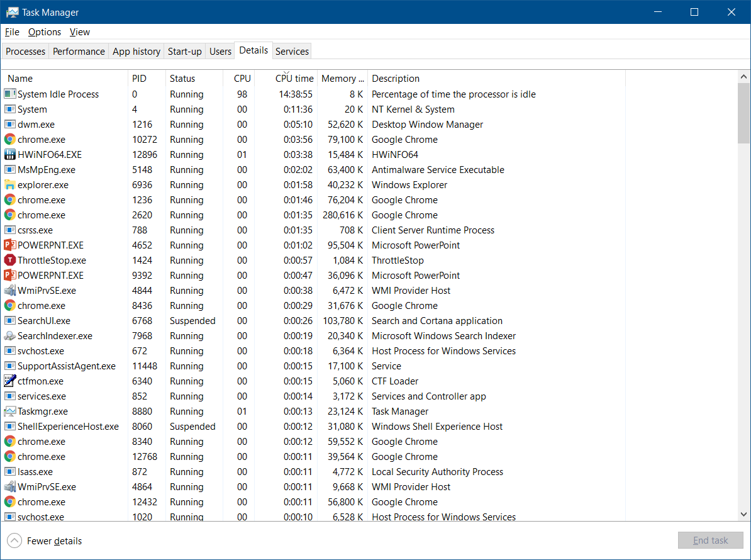Click the ctfmon.exe pen icon
751x560 pixels.
click(x=9, y=381)
